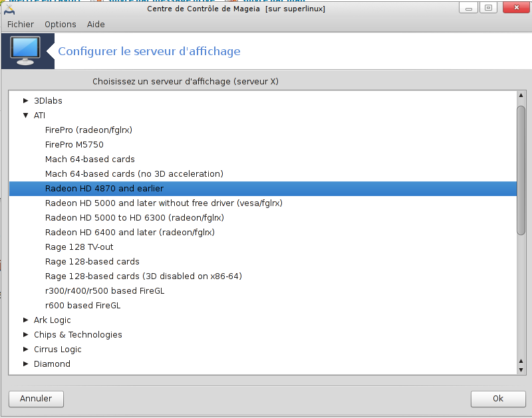This screenshot has height=418, width=532.
Task: Pick Radeon HD 5000 and later (vesa/fglrx)
Action: (263, 203)
